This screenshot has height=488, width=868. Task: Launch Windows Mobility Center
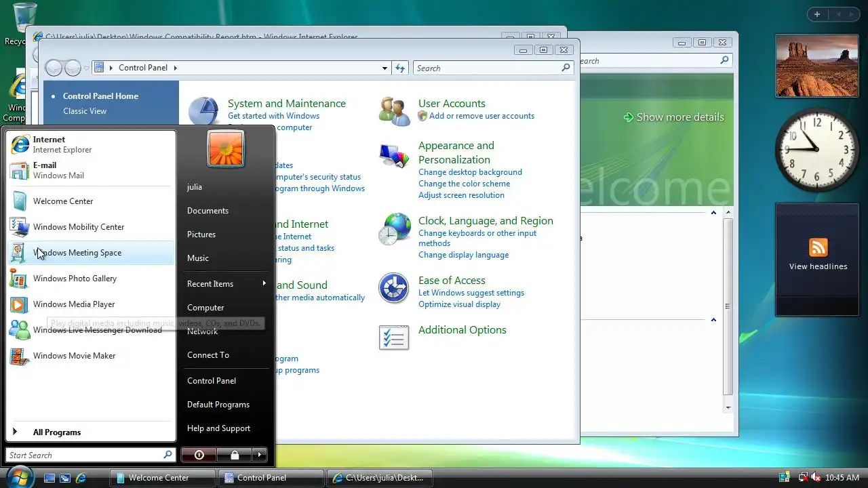click(x=90, y=227)
